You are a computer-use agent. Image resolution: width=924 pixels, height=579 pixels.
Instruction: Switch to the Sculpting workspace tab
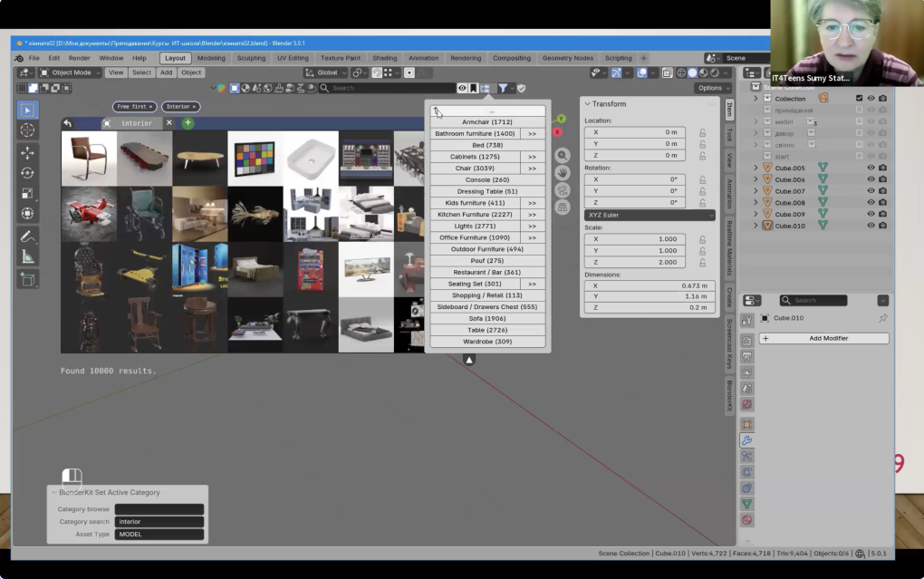(x=251, y=58)
